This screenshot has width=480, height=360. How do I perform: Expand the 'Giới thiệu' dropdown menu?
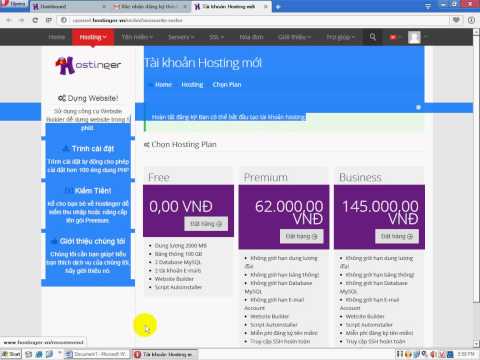click(x=294, y=37)
